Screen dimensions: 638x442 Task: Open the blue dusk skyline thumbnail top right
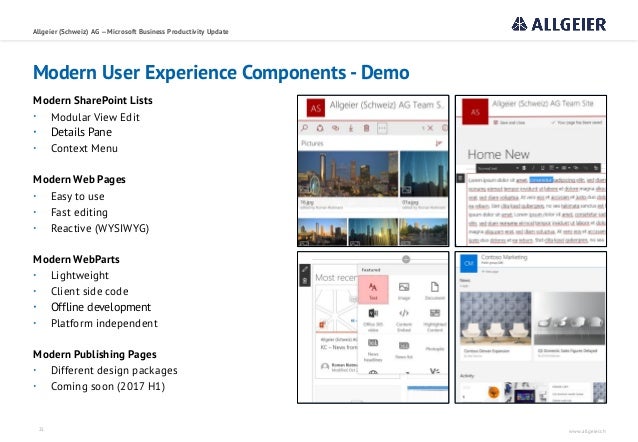click(x=424, y=174)
